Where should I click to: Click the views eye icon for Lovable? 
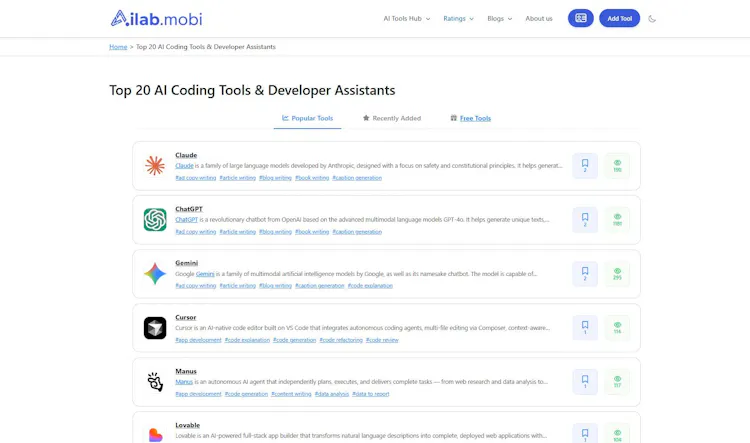point(618,433)
